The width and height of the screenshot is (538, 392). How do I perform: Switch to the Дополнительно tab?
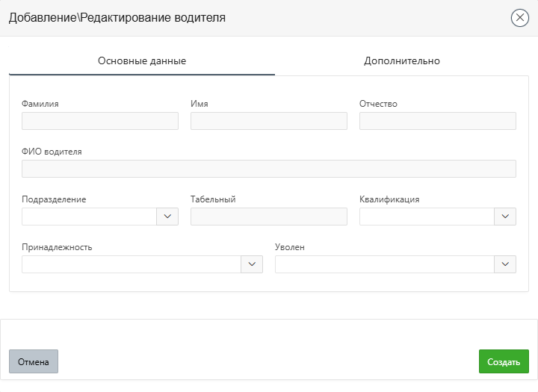[x=402, y=60]
